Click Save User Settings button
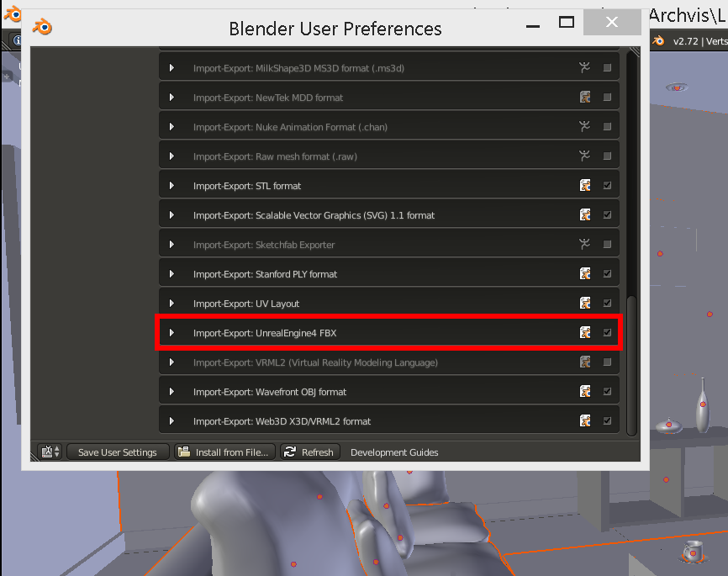728x576 pixels. [x=118, y=452]
